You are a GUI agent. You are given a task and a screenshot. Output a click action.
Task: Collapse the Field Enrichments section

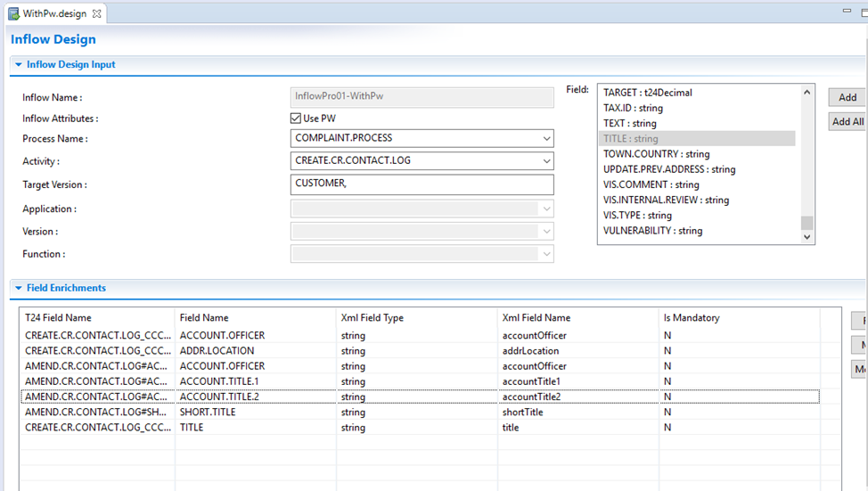point(19,289)
